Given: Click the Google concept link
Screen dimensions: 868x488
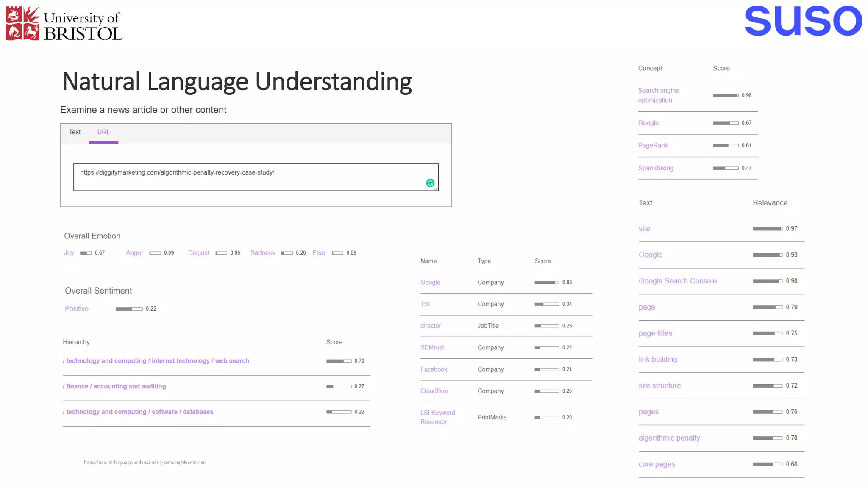Looking at the screenshot, I should 648,123.
